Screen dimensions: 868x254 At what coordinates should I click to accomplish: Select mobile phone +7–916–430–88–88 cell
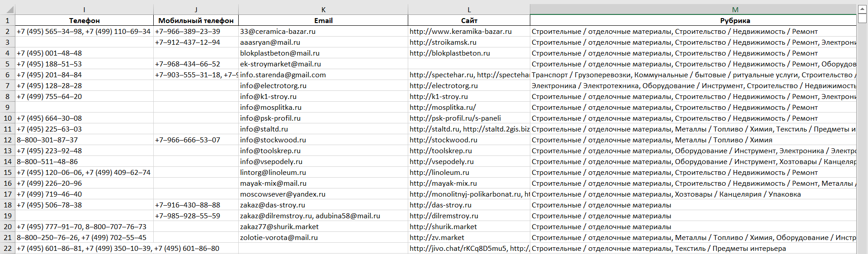(196, 205)
